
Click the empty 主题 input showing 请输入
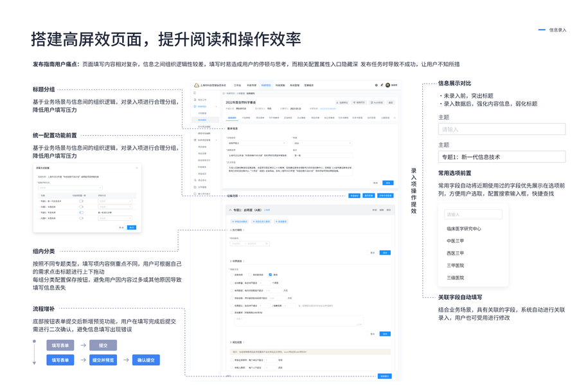(x=502, y=129)
